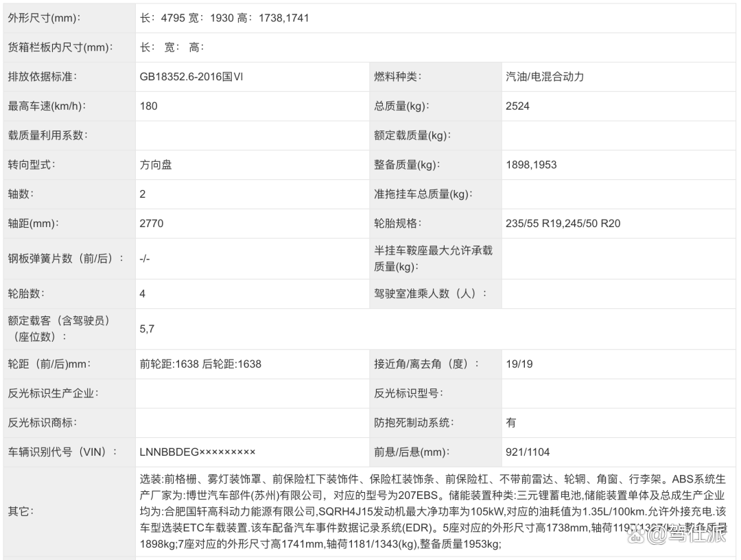Select the tire count value 4
The width and height of the screenshot is (741, 560).
point(142,294)
